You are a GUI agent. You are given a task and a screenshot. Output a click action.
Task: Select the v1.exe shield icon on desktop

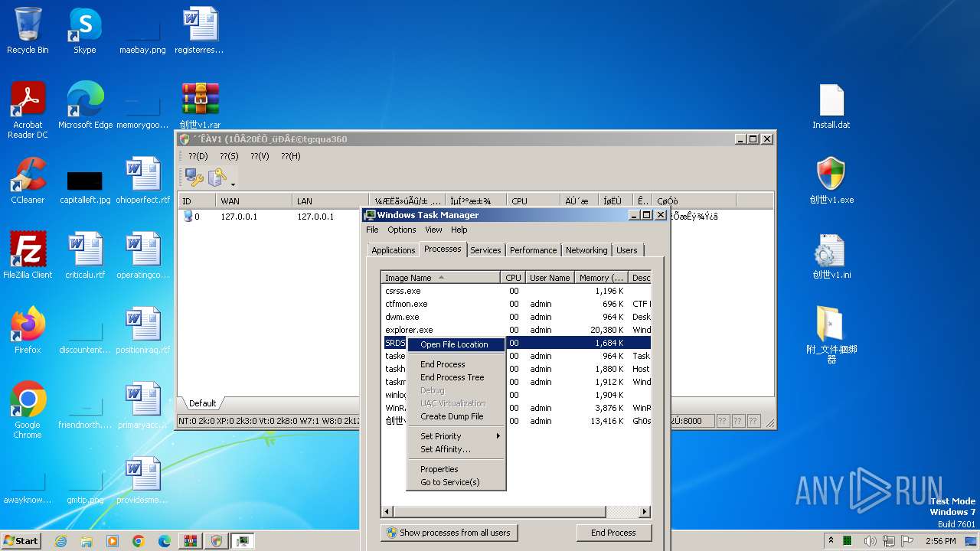click(831, 181)
